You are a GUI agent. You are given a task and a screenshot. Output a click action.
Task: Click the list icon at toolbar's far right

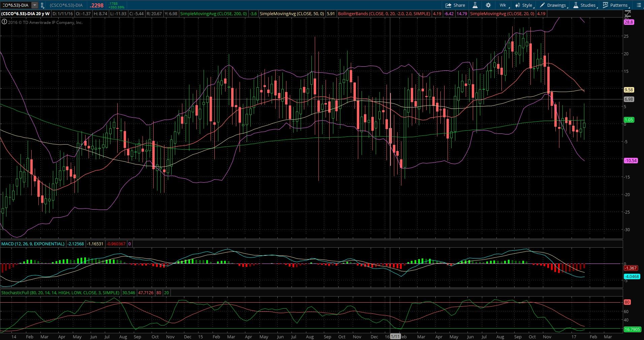coord(639,5)
